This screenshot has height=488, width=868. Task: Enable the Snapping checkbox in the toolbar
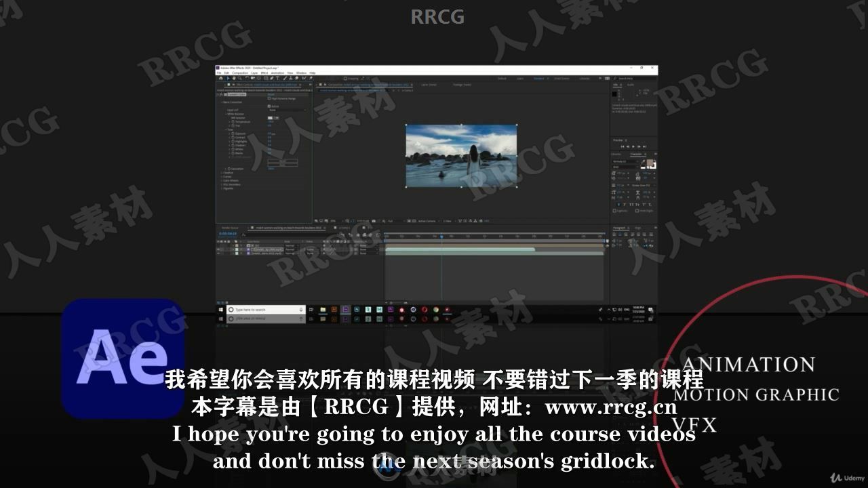pos(345,78)
